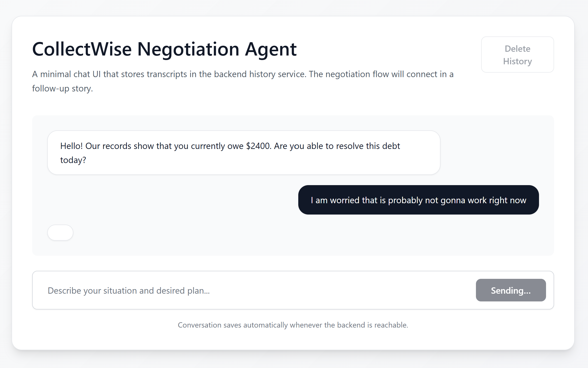
Task: Click inside the chat transcript area
Action: click(x=293, y=183)
